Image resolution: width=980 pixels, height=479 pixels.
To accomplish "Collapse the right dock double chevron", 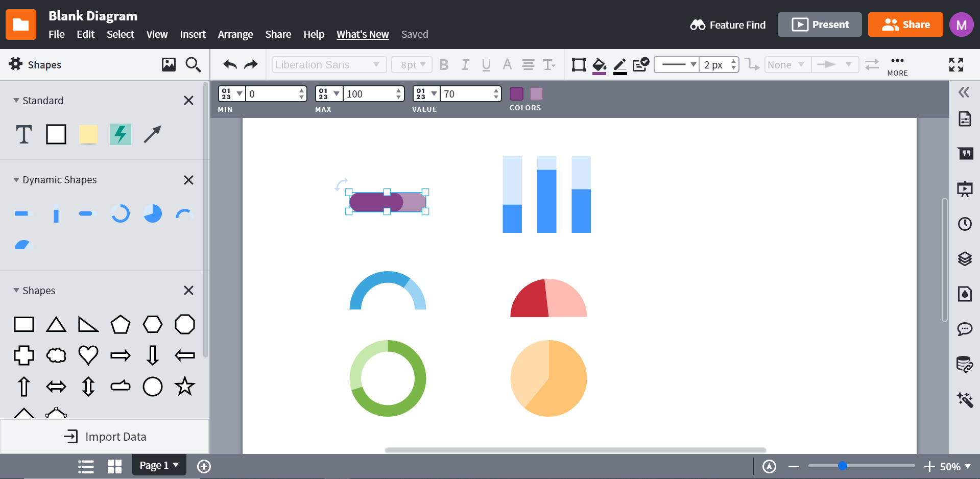I will (964, 92).
